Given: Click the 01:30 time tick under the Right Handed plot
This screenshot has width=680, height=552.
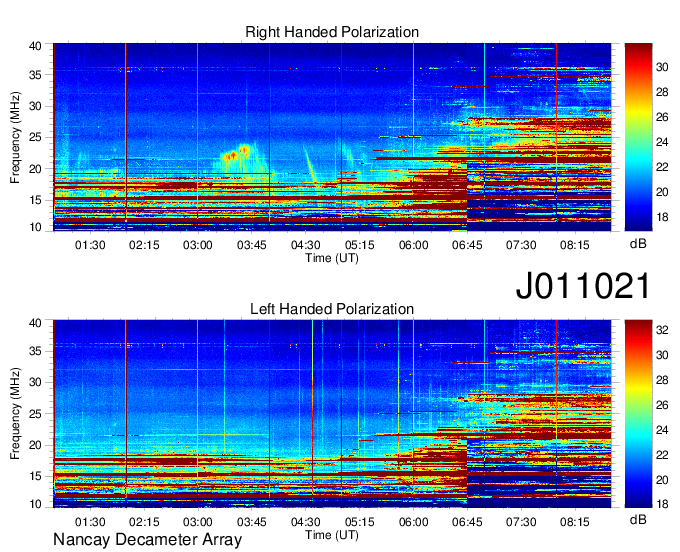Looking at the screenshot, I should pyautogui.click(x=90, y=245).
